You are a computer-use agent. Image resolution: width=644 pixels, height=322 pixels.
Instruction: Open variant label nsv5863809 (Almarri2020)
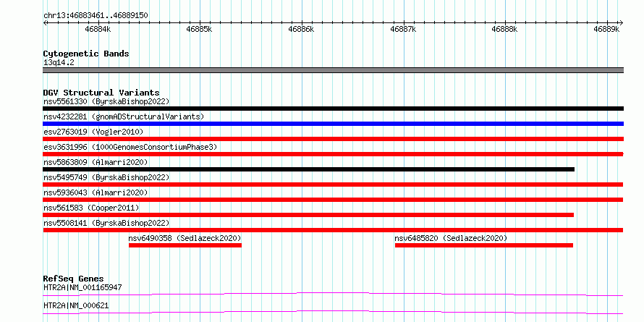pyautogui.click(x=96, y=162)
